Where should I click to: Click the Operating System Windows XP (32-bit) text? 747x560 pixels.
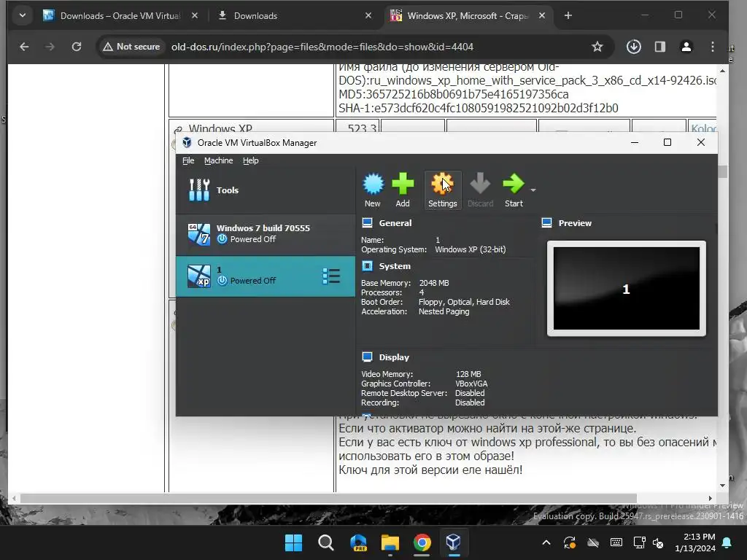point(471,249)
